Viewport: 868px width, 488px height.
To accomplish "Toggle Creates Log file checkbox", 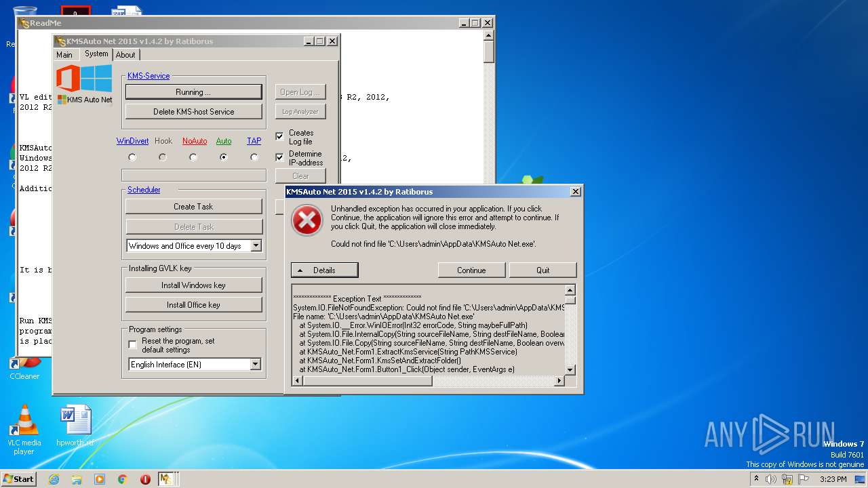I will (279, 136).
